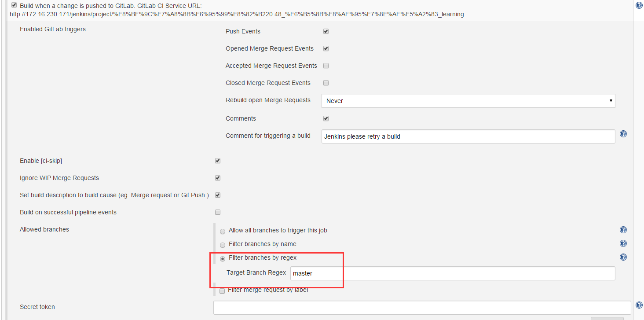
Task: Enable Closed Merge Request Events
Action: [326, 83]
